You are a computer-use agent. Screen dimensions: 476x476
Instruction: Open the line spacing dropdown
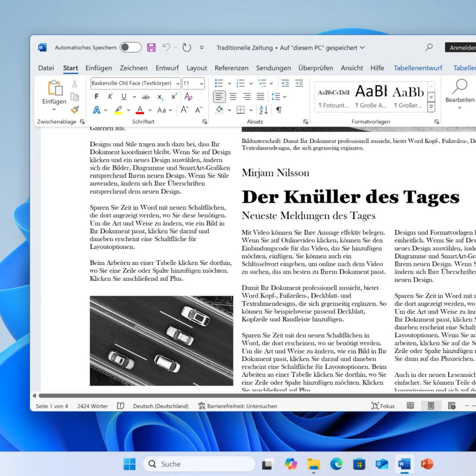pyautogui.click(x=277, y=96)
